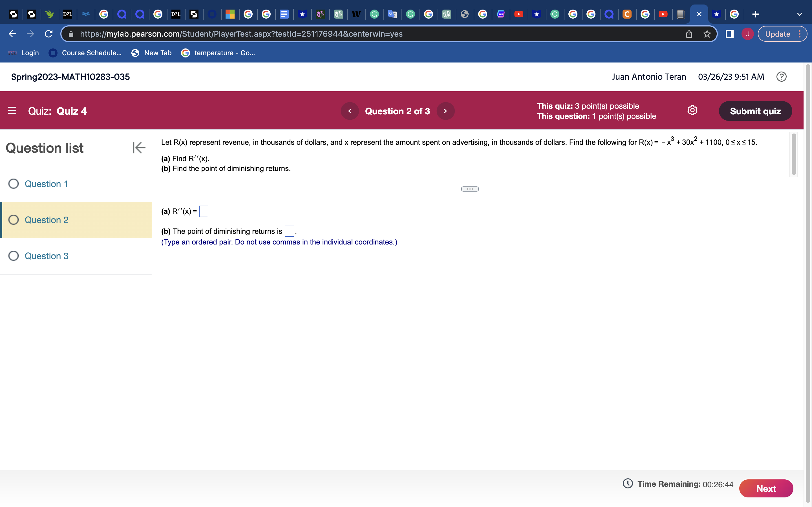Select Question 3 radio circle

14,256
